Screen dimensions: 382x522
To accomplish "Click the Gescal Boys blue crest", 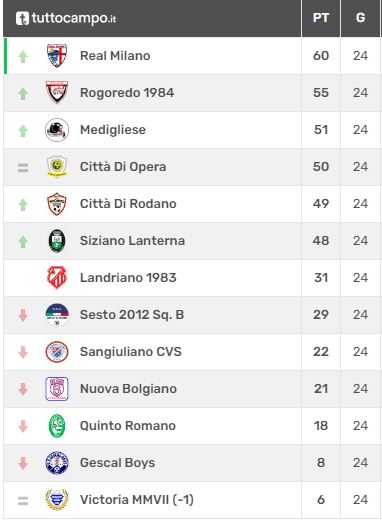I will pyautogui.click(x=57, y=463).
